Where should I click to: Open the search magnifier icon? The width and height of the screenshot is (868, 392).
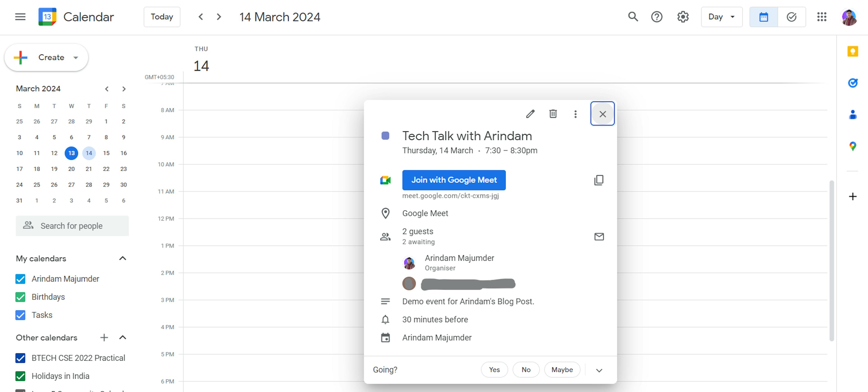pyautogui.click(x=633, y=17)
